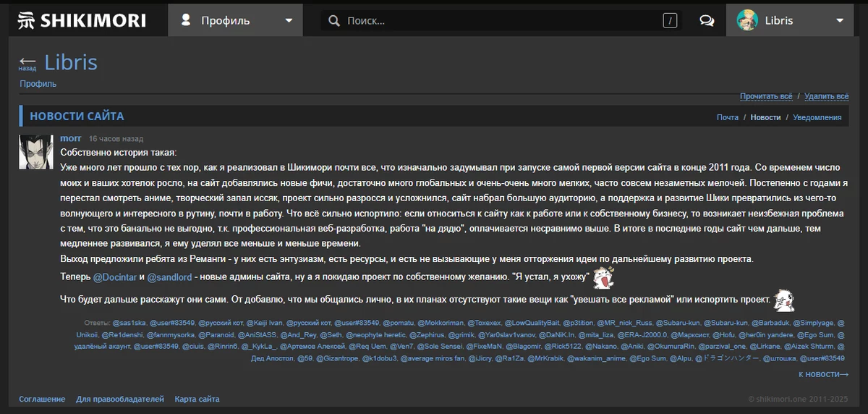Open reply from @Paranoid

pyautogui.click(x=217, y=335)
